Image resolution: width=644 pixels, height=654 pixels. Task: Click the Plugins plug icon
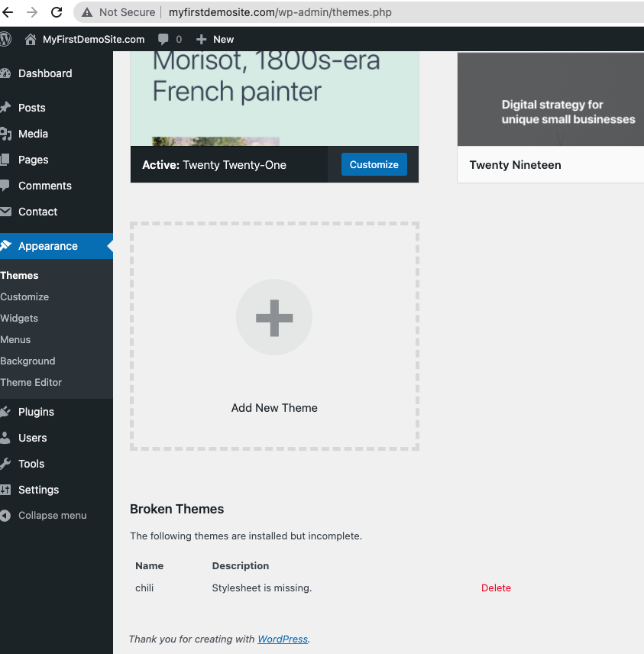5,412
